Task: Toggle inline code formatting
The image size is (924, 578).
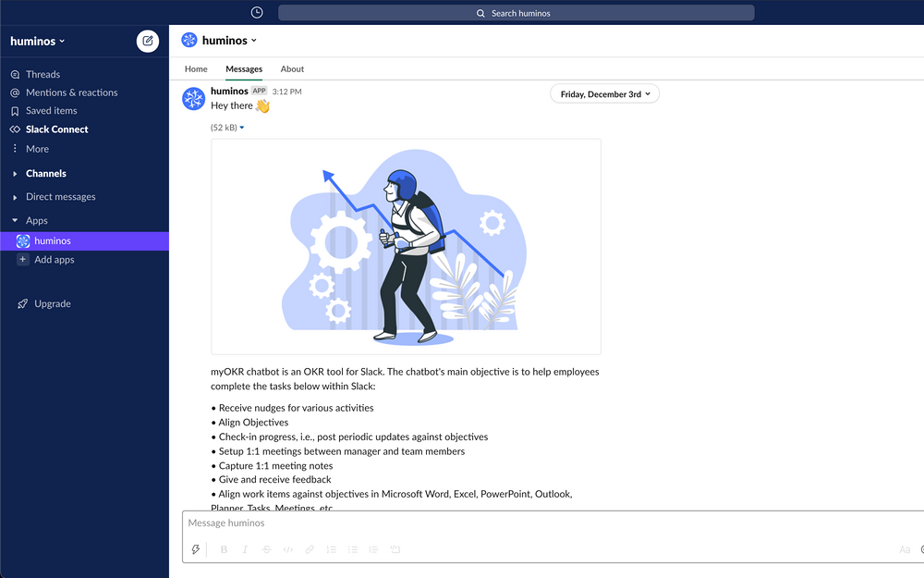Action: (x=288, y=549)
